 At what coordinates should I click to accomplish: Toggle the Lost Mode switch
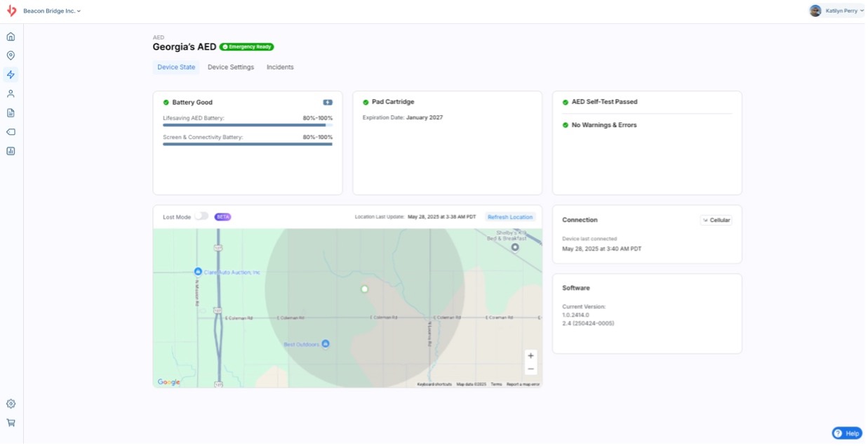coord(201,216)
